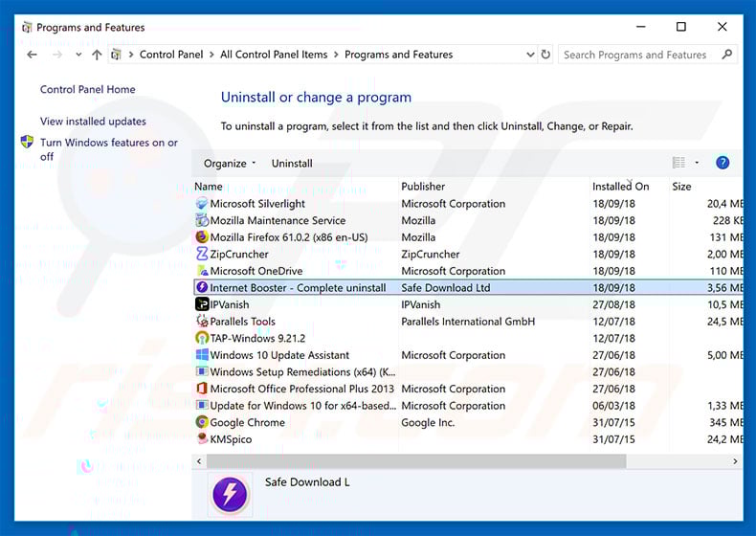Click the Safe Download Ltd publisher cell
The width and height of the screenshot is (756, 536).
point(446,287)
